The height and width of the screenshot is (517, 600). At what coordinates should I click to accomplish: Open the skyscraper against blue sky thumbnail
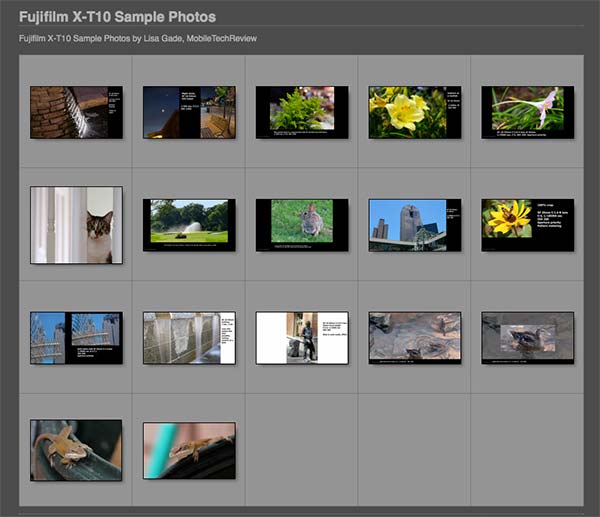pyautogui.click(x=415, y=225)
